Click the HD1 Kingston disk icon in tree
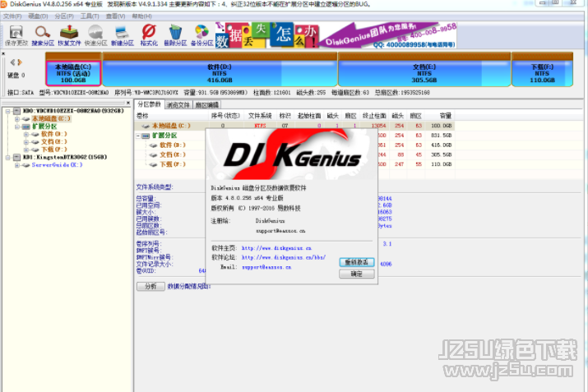This screenshot has height=392, width=588. (x=17, y=157)
